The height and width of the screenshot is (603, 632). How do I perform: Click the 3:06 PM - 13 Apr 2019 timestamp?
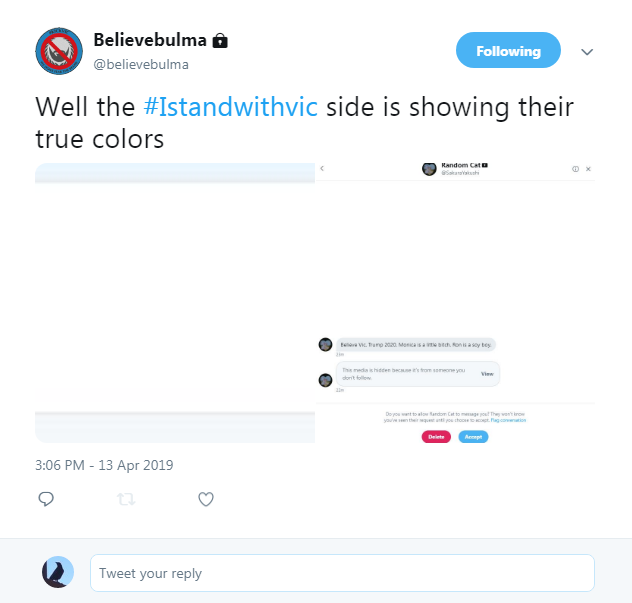coord(104,465)
